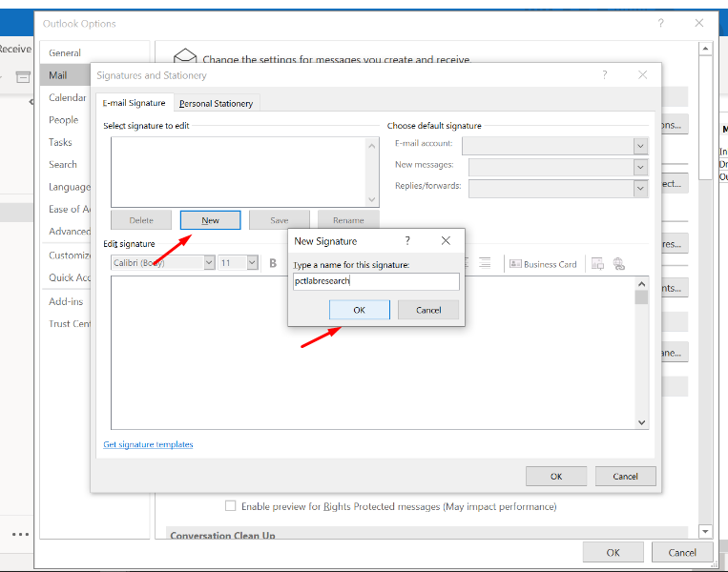Click the Business Card button
This screenshot has height=572, width=728.
(543, 264)
